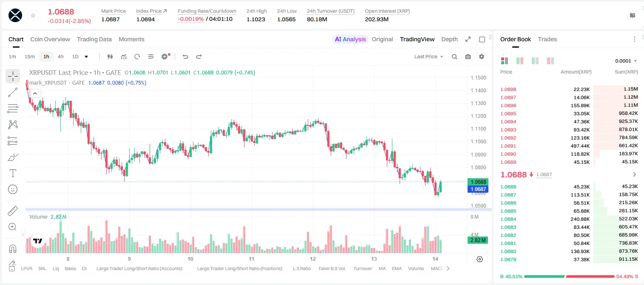Click the undo arrow in chart toolbar
Screen dimensions: 644x285
coord(185,57)
